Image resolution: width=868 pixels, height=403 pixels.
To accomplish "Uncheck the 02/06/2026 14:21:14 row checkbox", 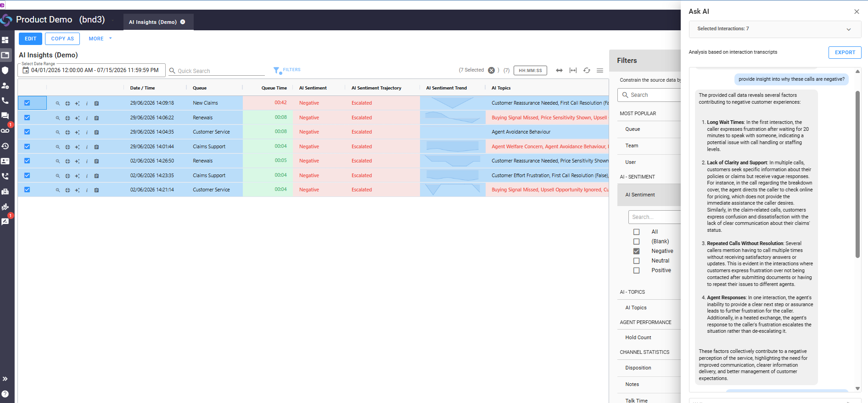I will point(27,190).
